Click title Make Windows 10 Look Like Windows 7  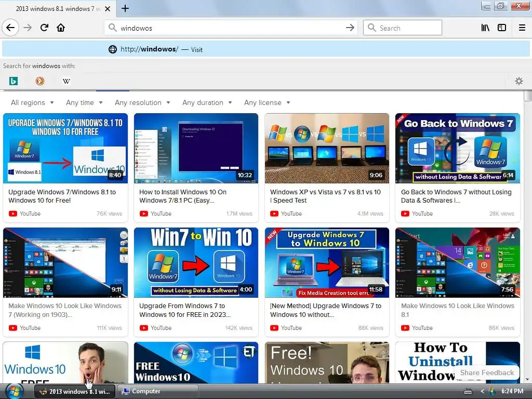point(65,310)
